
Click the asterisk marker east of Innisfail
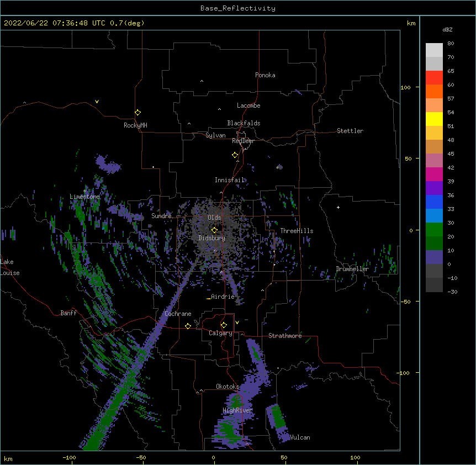coord(277,167)
